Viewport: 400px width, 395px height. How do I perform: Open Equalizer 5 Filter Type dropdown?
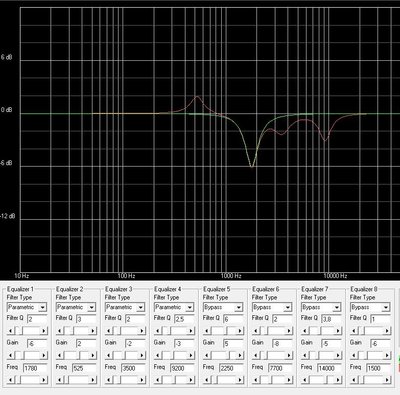tap(223, 307)
